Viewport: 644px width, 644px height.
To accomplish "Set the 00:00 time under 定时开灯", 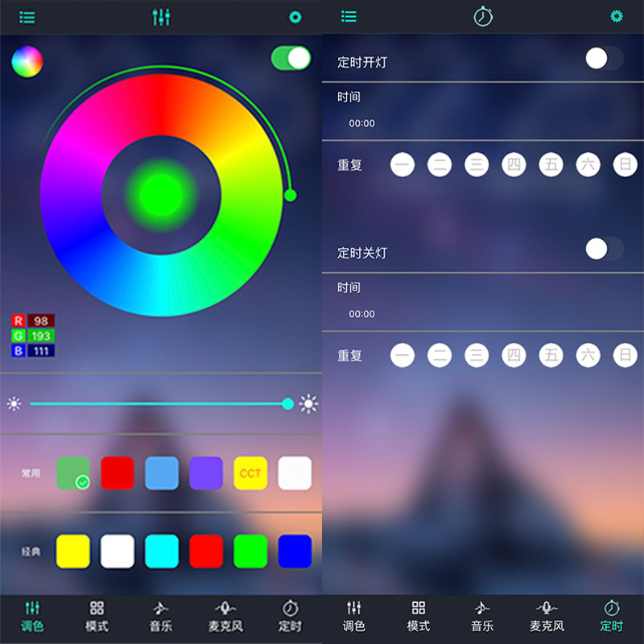I will click(x=361, y=123).
